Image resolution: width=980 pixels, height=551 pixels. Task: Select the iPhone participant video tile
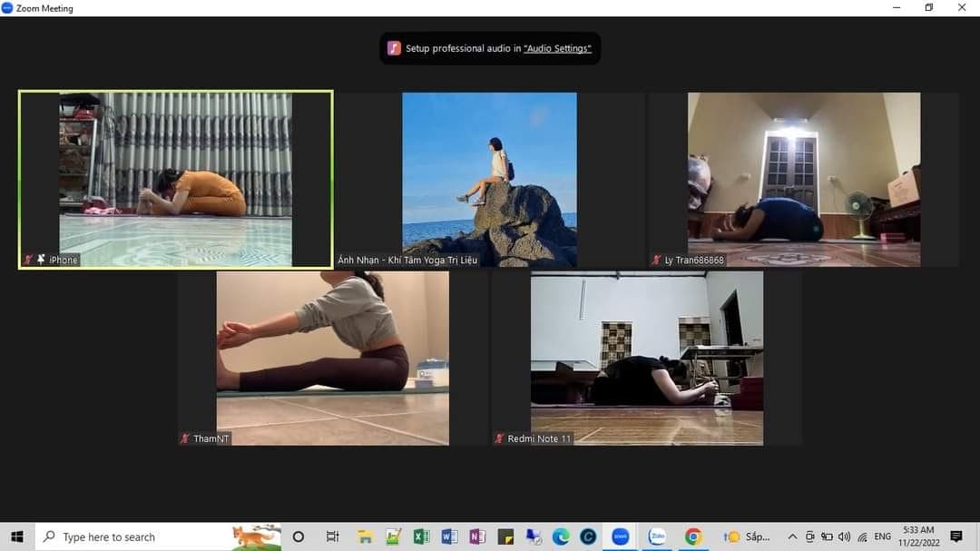pyautogui.click(x=176, y=180)
